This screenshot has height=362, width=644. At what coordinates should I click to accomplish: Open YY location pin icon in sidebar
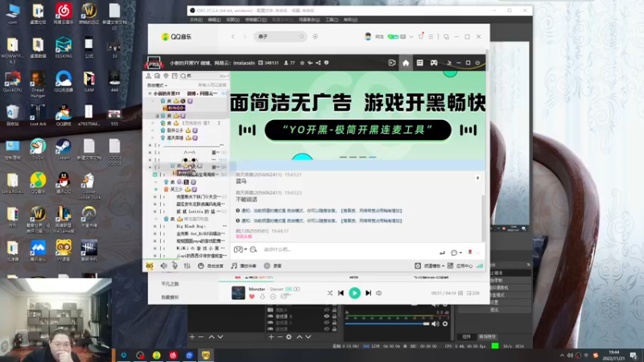(166, 76)
